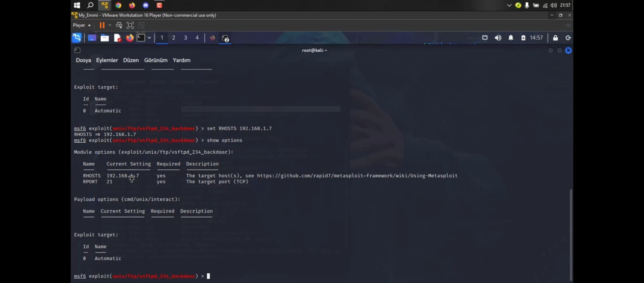Click the terminal window scrollbar
Viewport: 644px width, 283px height.
[571, 234]
